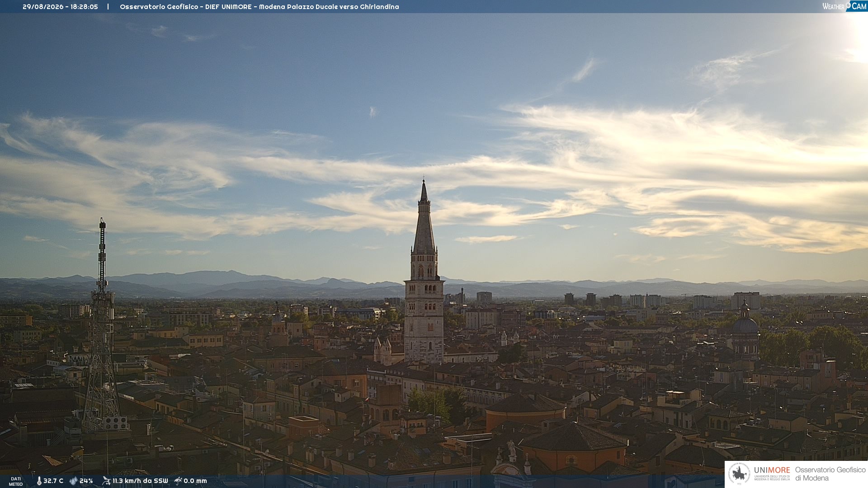
Task: Click the 18:28:05 timestamp
Action: coord(84,7)
